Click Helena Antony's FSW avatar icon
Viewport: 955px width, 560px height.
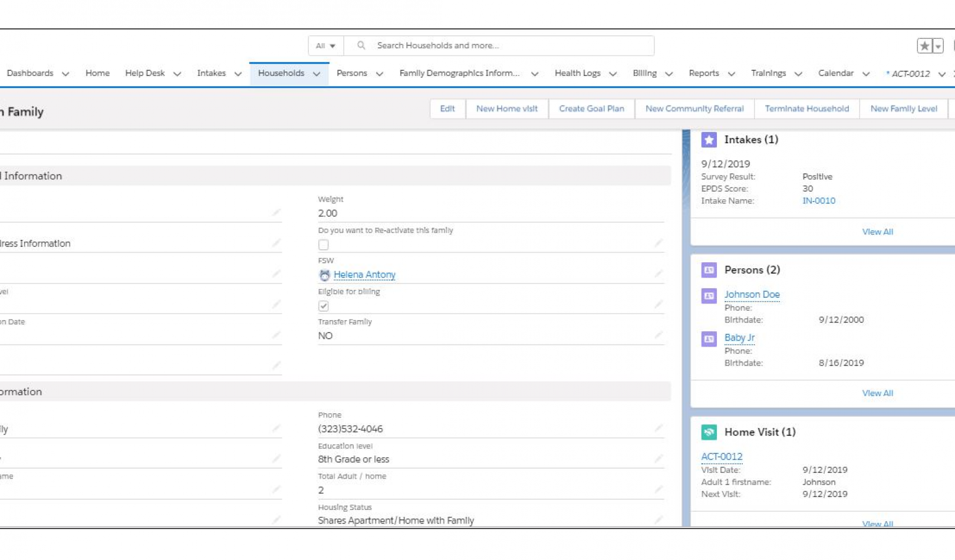tap(324, 275)
